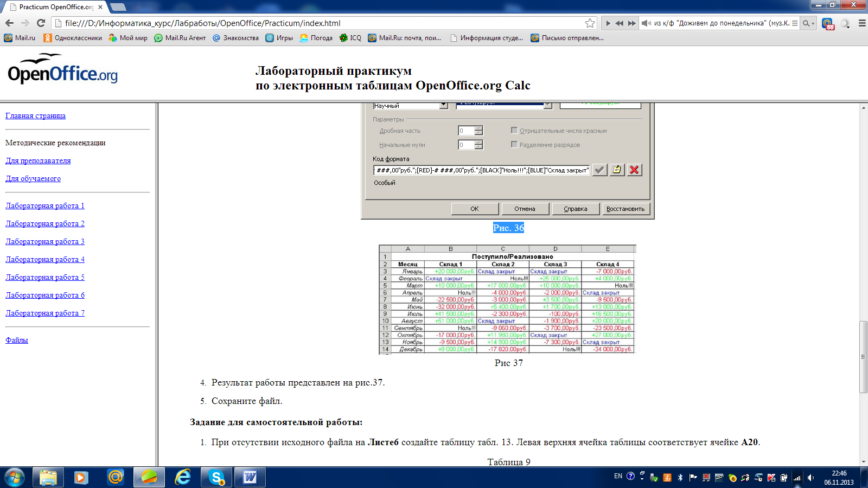Click the Рис 37 spreadsheet image
Screen dimensions: 868x488
tap(507, 299)
